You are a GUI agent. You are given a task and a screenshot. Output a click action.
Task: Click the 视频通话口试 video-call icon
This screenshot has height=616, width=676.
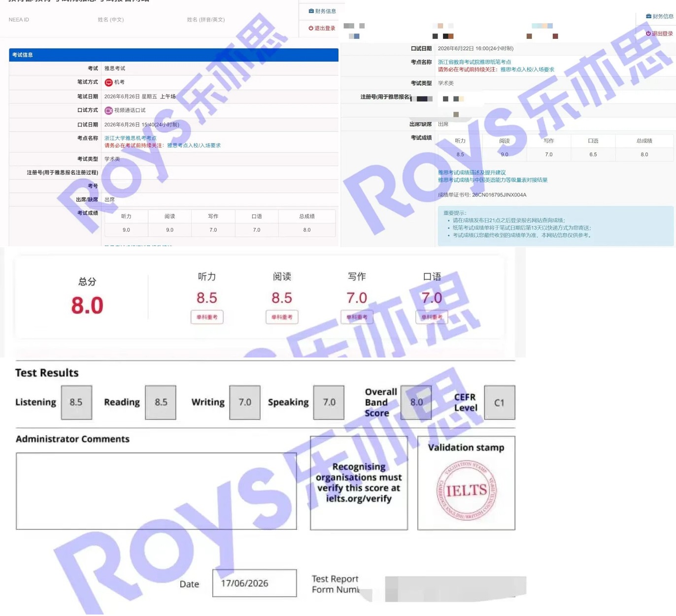point(108,110)
